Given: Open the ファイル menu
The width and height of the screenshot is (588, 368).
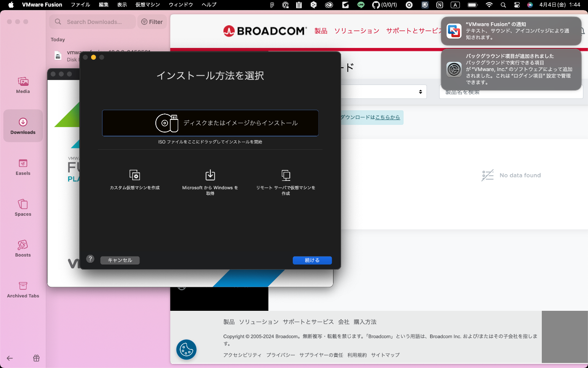Looking at the screenshot, I should 80,5.
